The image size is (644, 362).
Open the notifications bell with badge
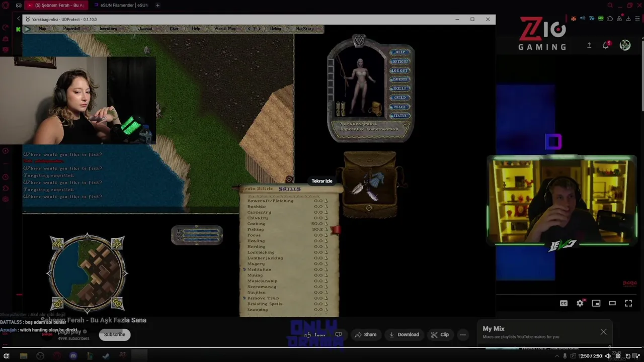(606, 45)
